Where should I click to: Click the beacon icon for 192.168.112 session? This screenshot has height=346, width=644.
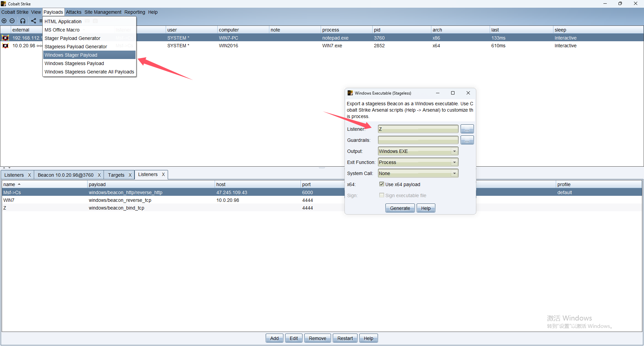tap(5, 38)
